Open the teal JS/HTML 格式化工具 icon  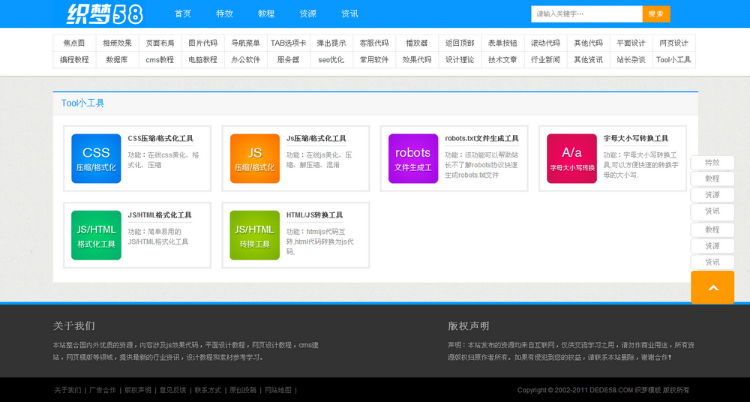click(x=96, y=235)
